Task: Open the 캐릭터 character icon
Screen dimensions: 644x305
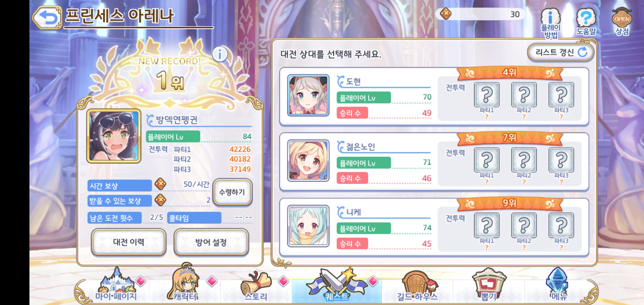Action: (185, 283)
